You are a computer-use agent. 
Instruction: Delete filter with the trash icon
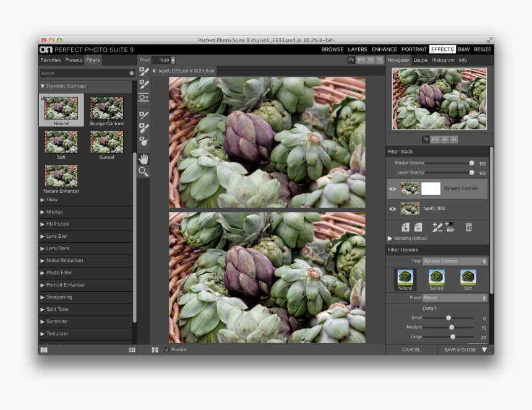(468, 227)
